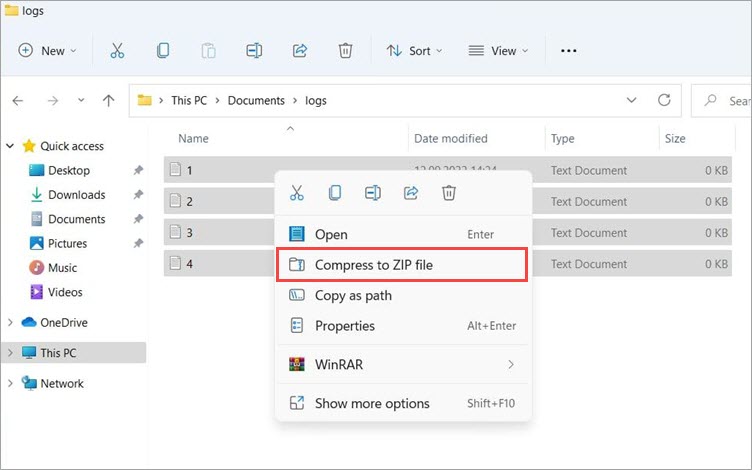Open the View dropdown
This screenshot has height=470, width=752.
click(x=498, y=50)
